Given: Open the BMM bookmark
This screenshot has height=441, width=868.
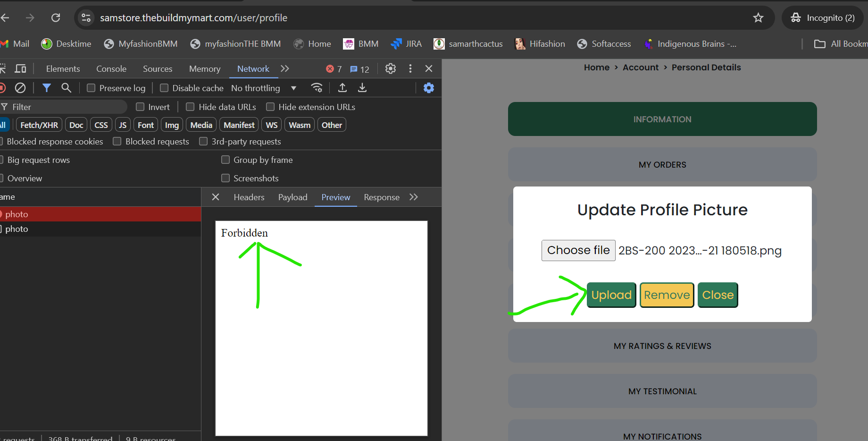Looking at the screenshot, I should tap(361, 44).
